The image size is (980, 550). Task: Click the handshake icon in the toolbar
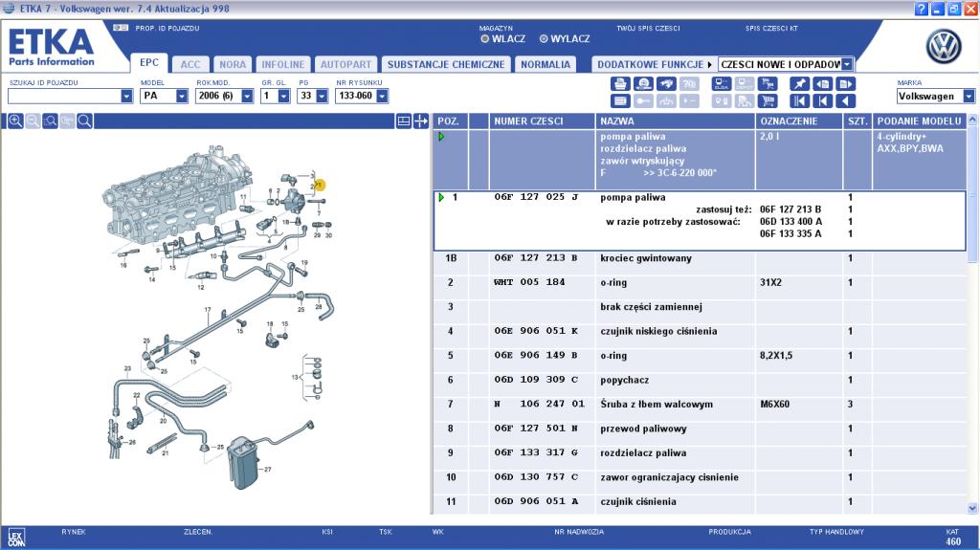(666, 84)
